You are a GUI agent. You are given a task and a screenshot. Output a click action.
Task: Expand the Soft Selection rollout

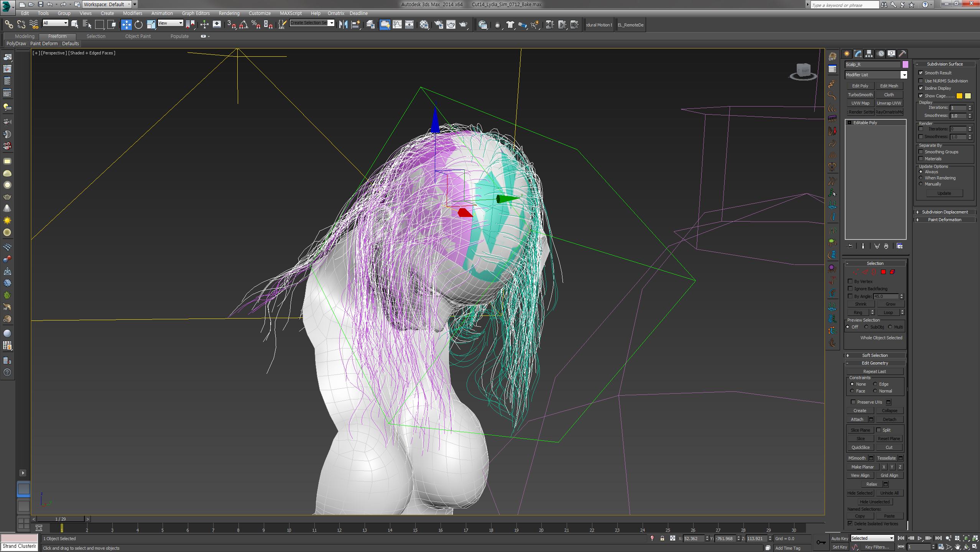(x=875, y=355)
